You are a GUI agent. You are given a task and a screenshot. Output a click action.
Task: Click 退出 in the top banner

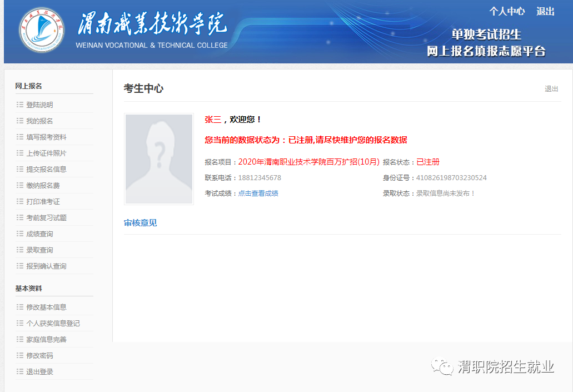[x=545, y=11]
